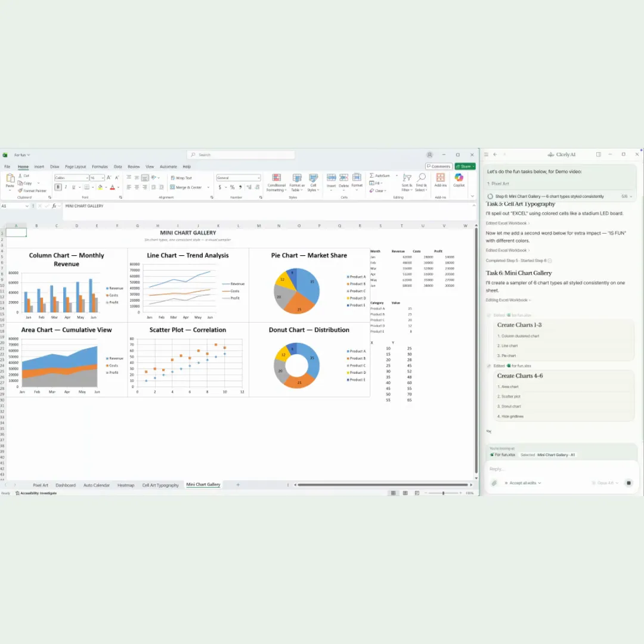Click the Format as Table icon
The image size is (644, 644).
(296, 178)
